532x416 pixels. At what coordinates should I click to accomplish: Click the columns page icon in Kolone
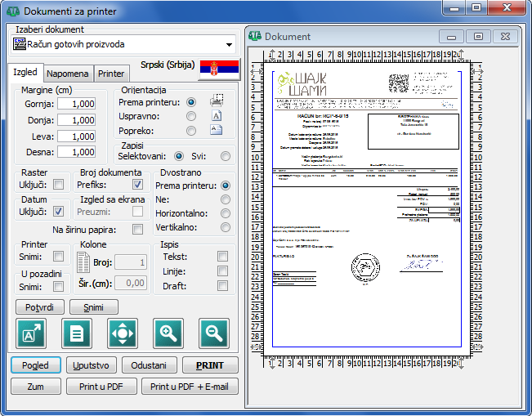83,262
